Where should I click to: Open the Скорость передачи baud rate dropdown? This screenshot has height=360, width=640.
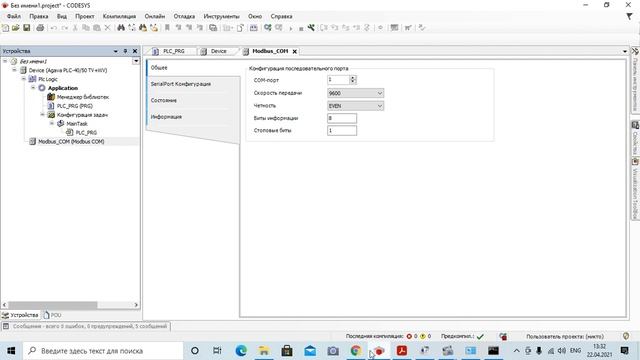(380, 93)
